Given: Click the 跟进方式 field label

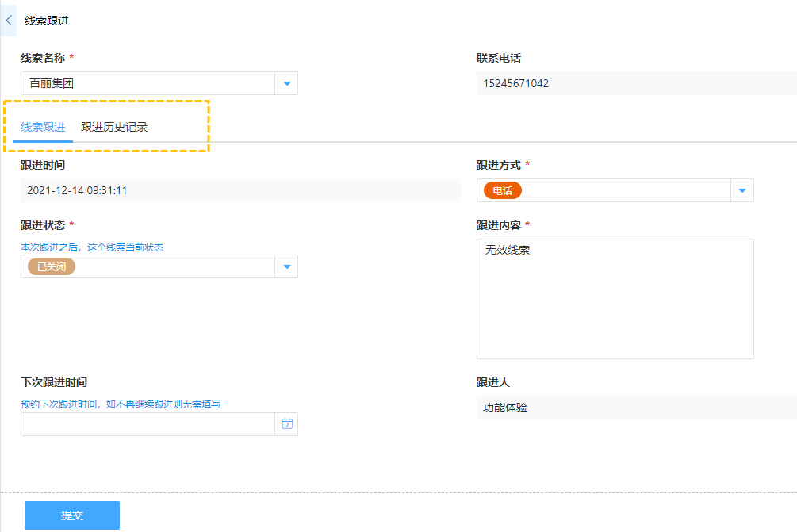Looking at the screenshot, I should (x=499, y=165).
